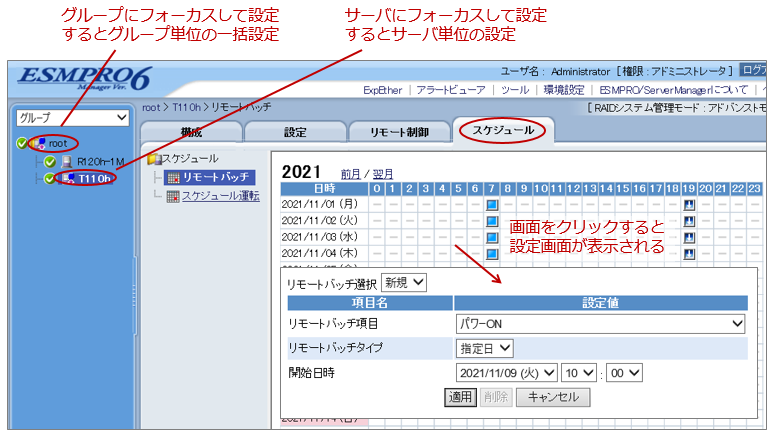Click the 19 o'clock schedule icon on 2021/11/03

689,237
